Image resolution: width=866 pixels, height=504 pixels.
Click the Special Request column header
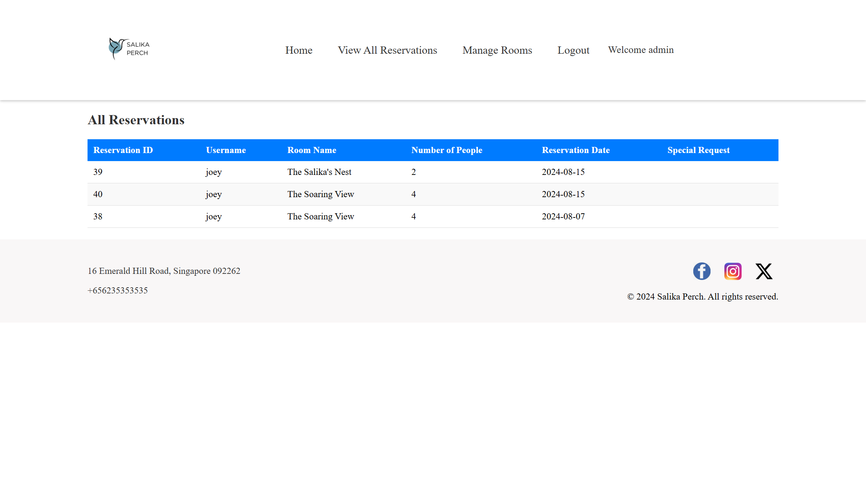[x=698, y=150]
